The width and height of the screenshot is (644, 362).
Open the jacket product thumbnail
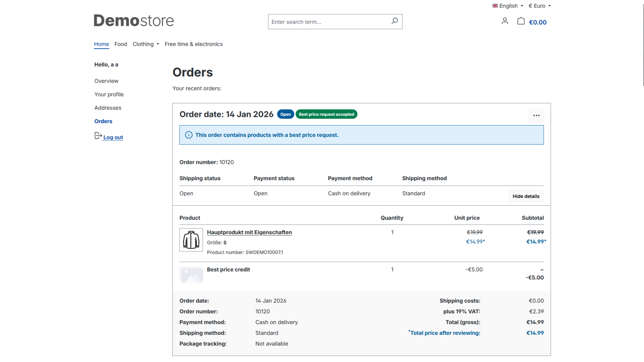coord(191,240)
